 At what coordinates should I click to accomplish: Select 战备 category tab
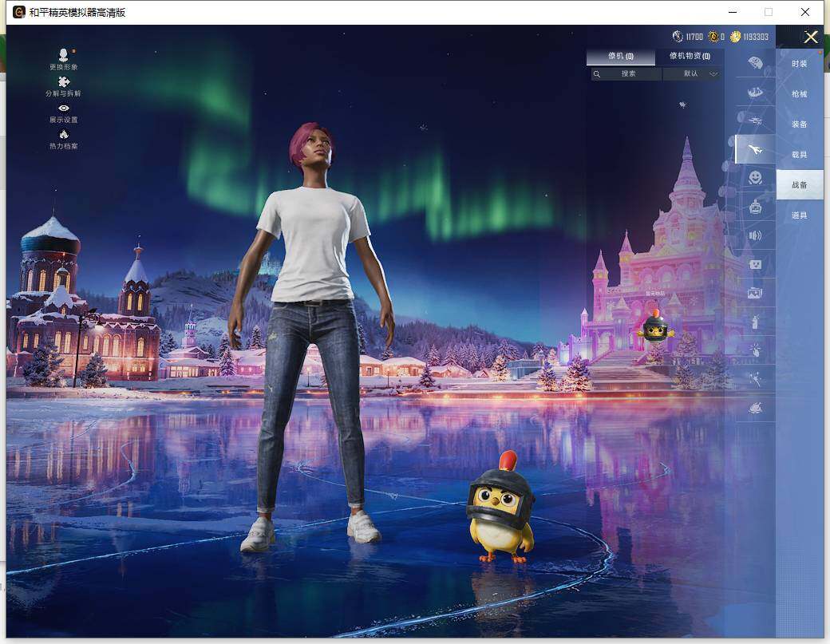[800, 184]
